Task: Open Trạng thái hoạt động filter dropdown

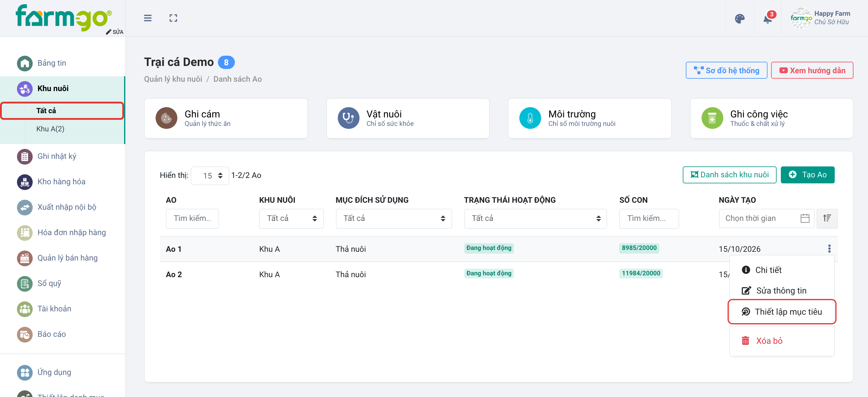Action: point(535,218)
